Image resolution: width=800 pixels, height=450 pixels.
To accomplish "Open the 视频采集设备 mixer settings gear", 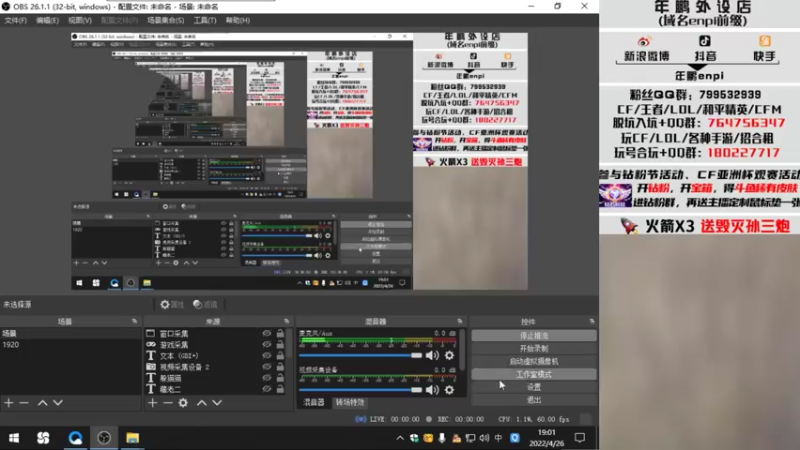I will 449,390.
